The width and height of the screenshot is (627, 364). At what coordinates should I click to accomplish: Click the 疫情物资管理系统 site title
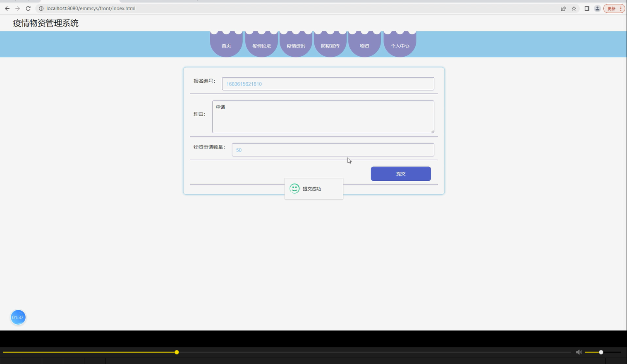tap(46, 23)
